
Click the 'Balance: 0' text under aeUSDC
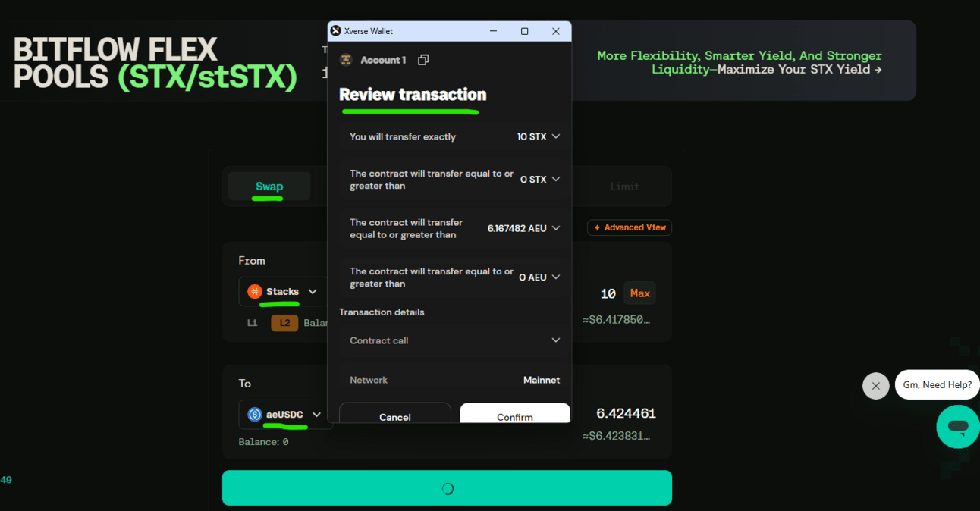[263, 442]
